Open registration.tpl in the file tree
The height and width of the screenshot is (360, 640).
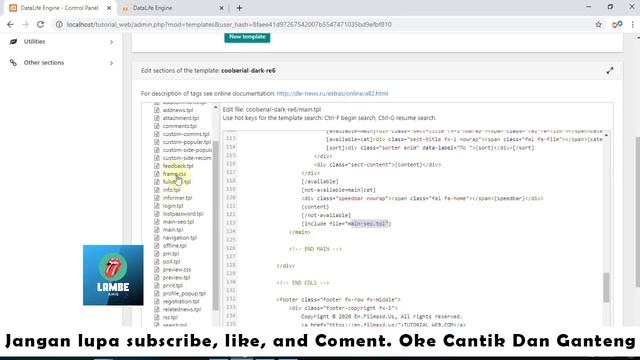coord(181,301)
